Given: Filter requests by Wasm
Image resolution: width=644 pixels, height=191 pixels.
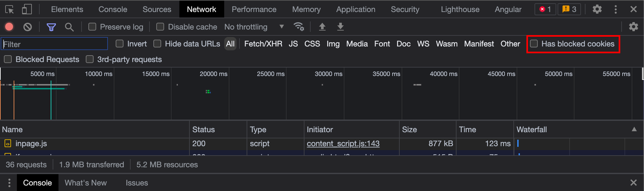Looking at the screenshot, I should [446, 44].
